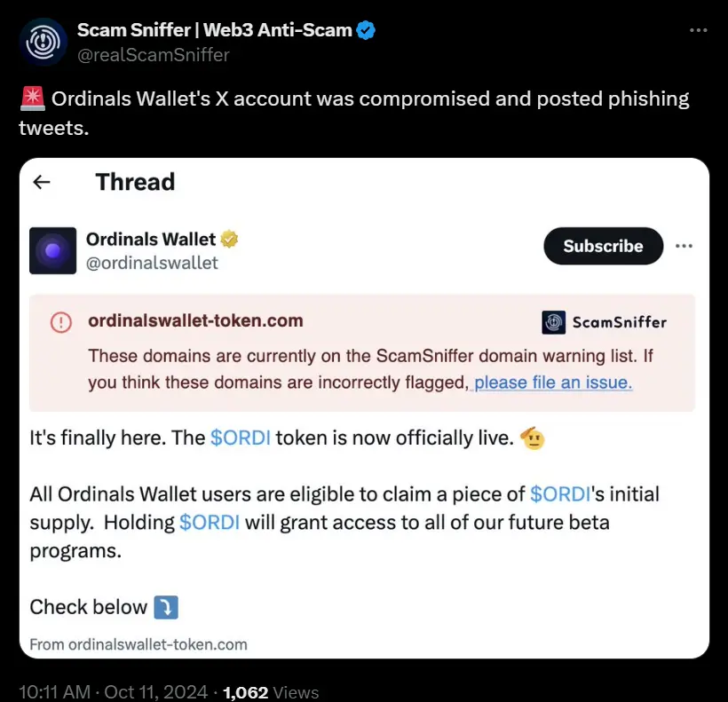Follow the 'please file an issue' link

[x=552, y=383]
